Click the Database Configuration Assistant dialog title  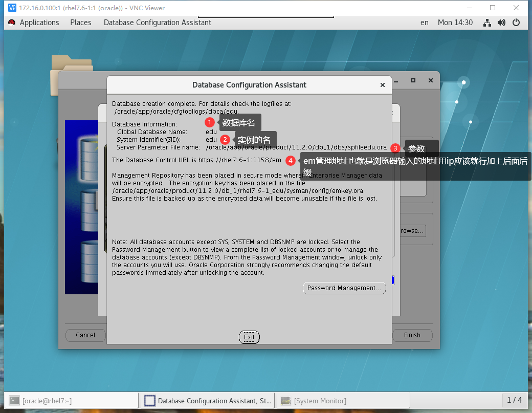click(x=249, y=85)
